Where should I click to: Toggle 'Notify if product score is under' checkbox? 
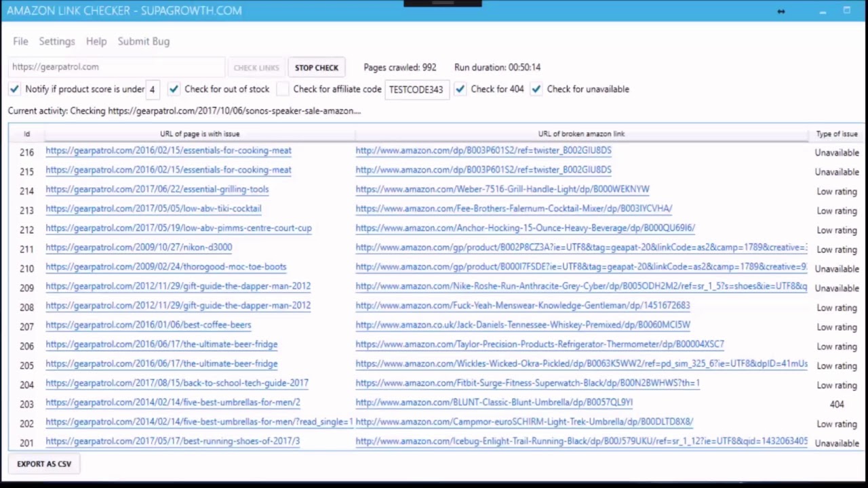coord(14,89)
